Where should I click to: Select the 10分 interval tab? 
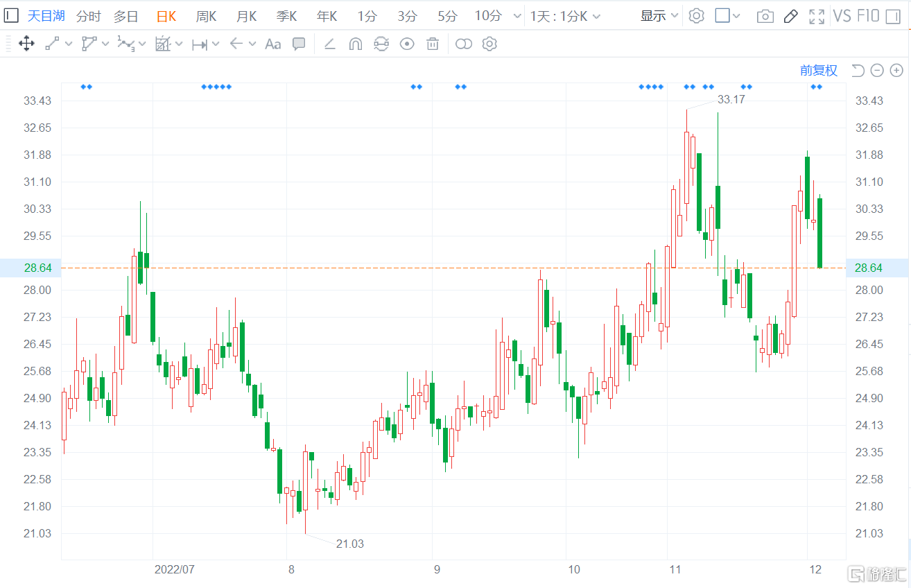coord(489,16)
